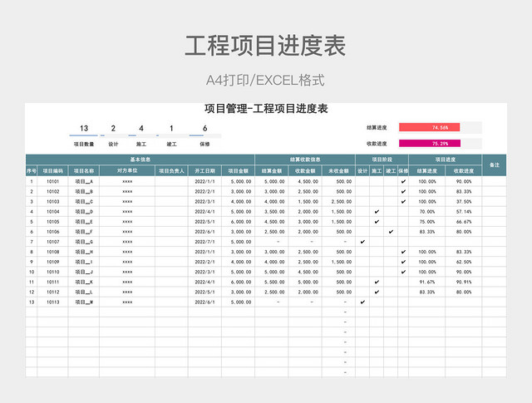This screenshot has width=532, height=403.
Task: Click the 收款进度 label beside the magenta bar
Action: click(x=377, y=144)
